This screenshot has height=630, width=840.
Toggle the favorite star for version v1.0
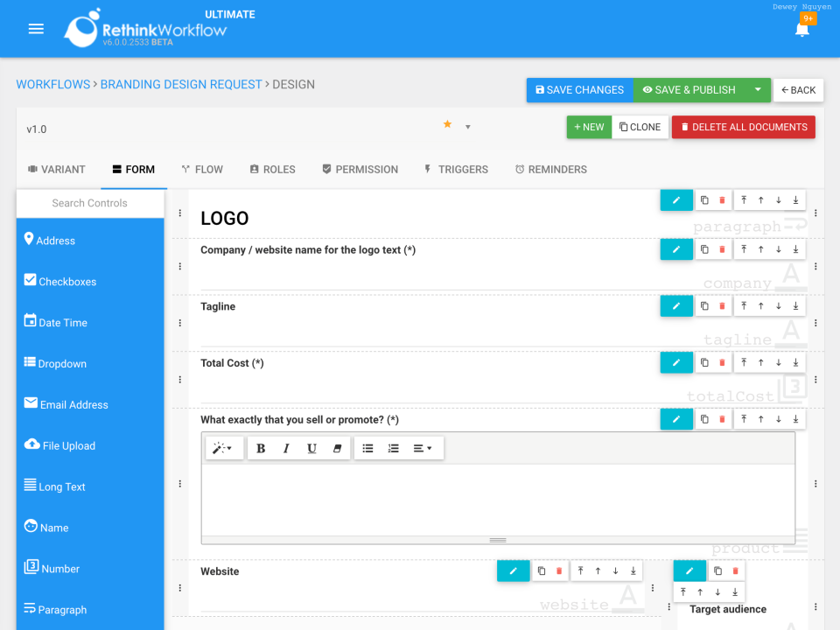[448, 125]
